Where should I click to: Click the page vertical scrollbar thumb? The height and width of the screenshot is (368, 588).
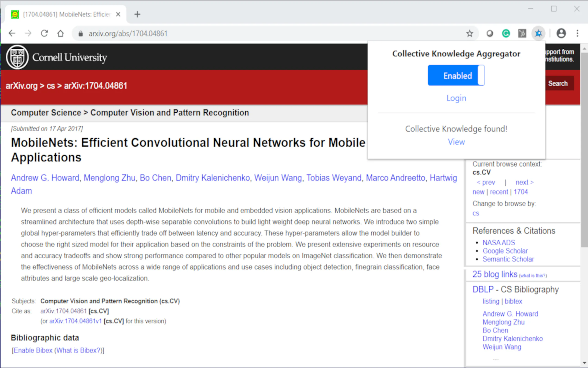pyautogui.click(x=584, y=150)
